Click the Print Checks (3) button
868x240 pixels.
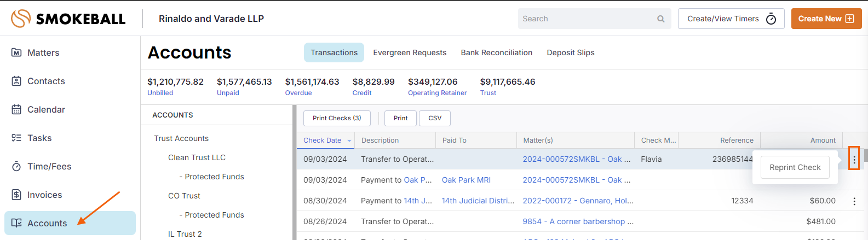pos(337,118)
